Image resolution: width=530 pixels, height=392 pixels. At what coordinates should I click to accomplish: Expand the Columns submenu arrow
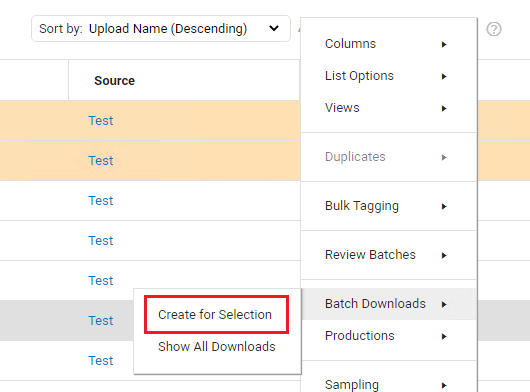pos(444,44)
